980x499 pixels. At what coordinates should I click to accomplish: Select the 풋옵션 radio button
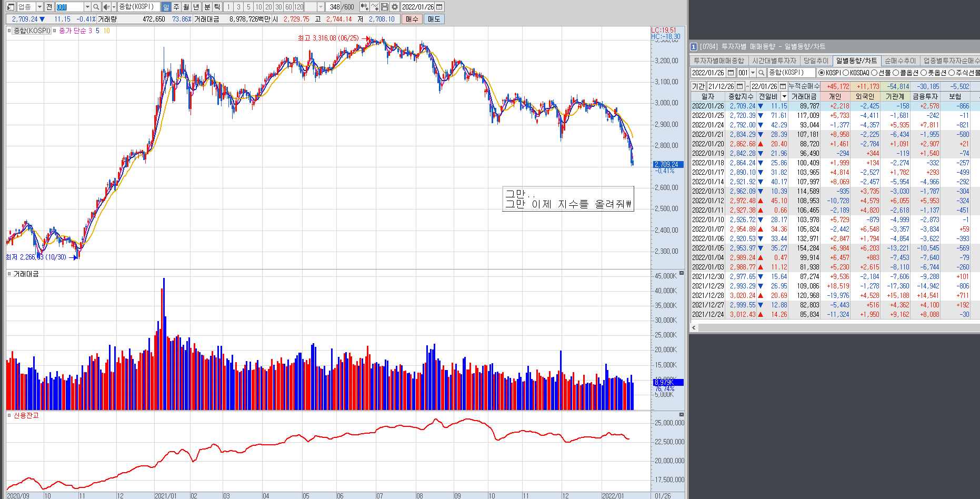pos(924,73)
